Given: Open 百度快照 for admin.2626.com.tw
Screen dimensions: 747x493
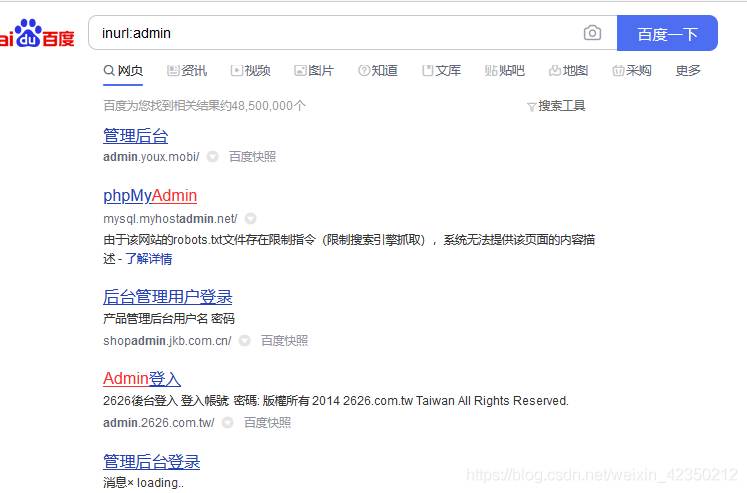Looking at the screenshot, I should pyautogui.click(x=267, y=423).
